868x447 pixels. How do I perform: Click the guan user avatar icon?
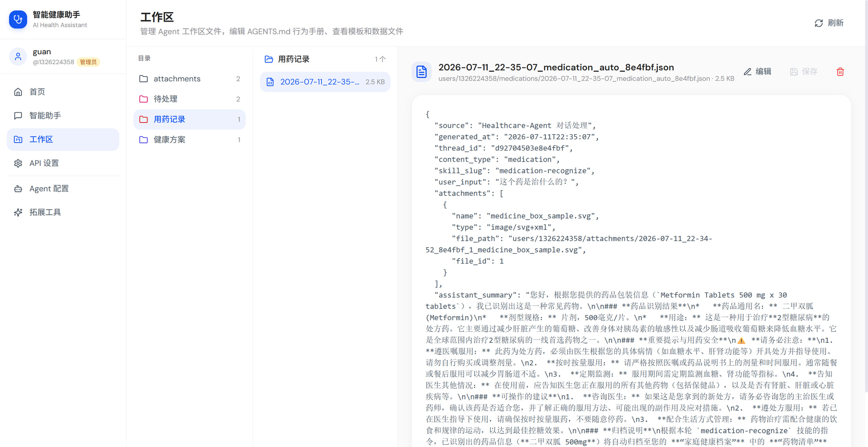point(18,56)
